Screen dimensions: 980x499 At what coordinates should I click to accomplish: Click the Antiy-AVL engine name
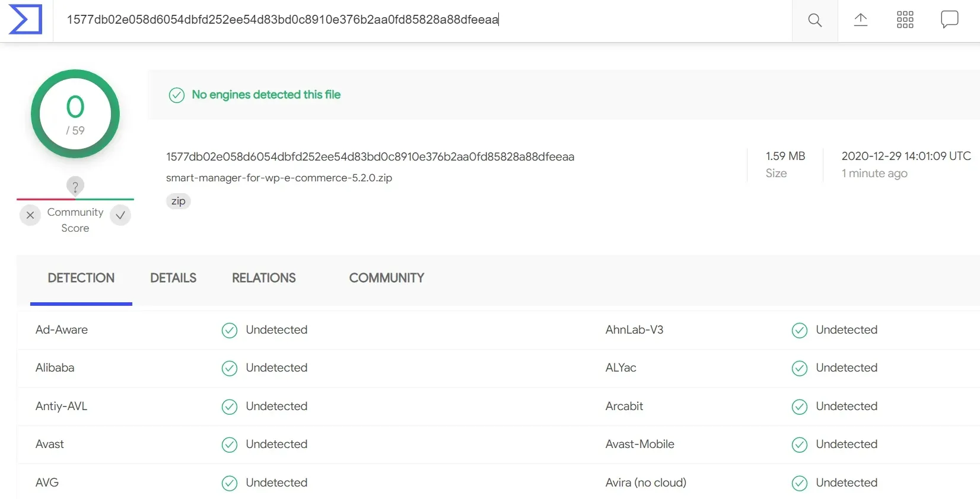(62, 406)
